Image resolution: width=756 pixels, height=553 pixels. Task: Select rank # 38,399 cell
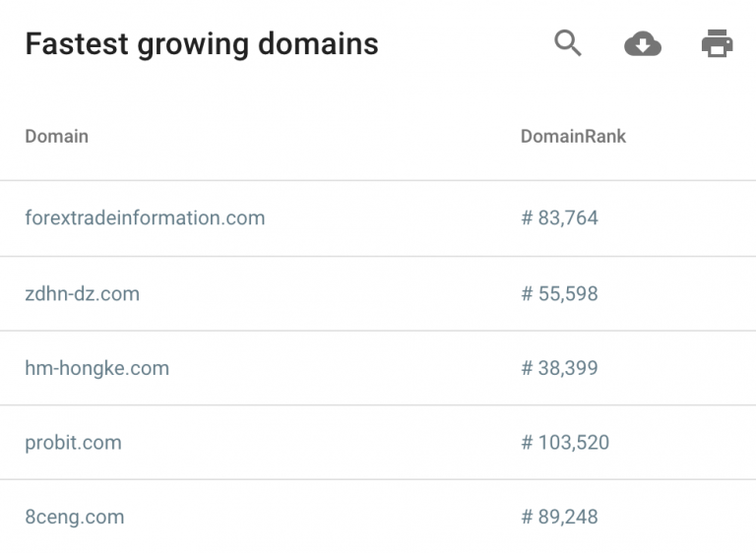(x=560, y=368)
